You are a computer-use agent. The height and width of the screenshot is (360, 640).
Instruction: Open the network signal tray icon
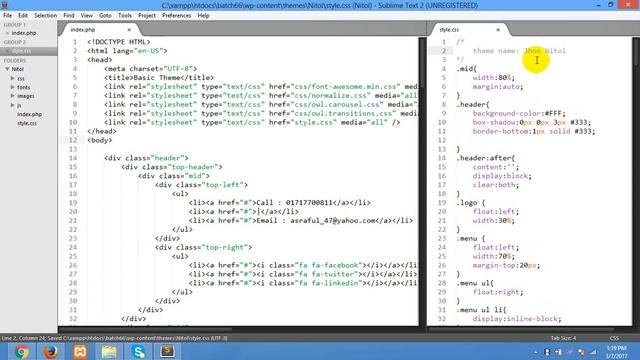tap(593, 352)
